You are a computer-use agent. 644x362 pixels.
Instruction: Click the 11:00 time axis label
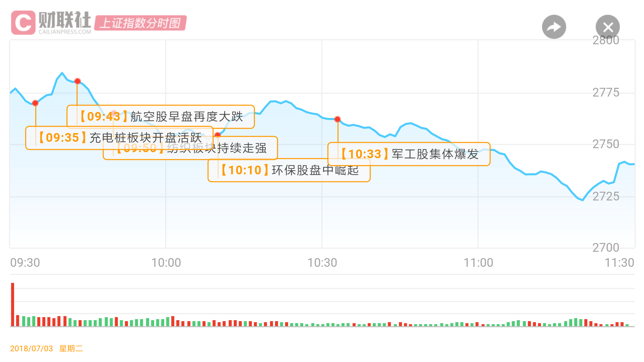click(x=478, y=263)
